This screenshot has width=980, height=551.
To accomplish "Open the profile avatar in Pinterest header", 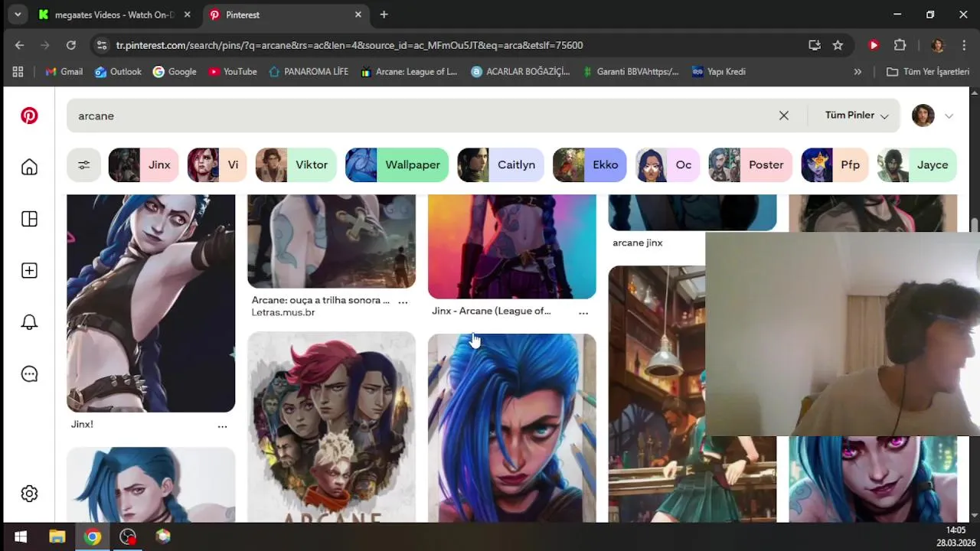I will tap(923, 116).
